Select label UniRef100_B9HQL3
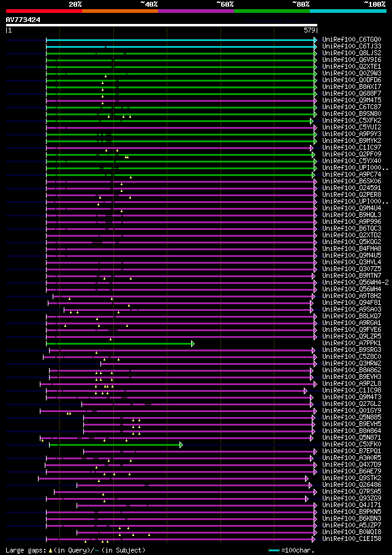 click(x=352, y=215)
